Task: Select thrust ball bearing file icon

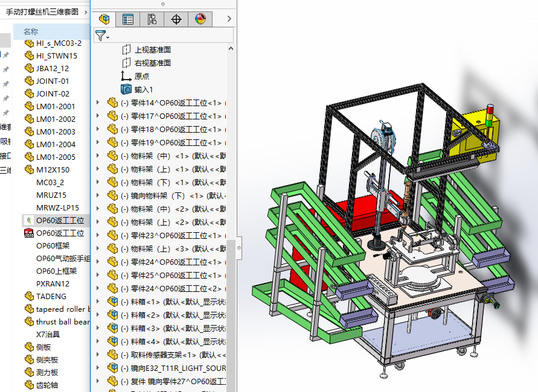Action: click(29, 322)
